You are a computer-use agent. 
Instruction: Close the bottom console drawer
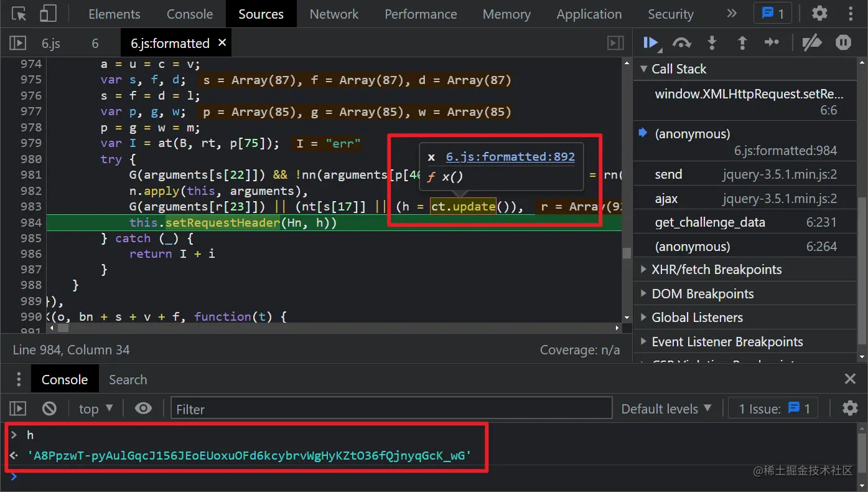(x=850, y=379)
